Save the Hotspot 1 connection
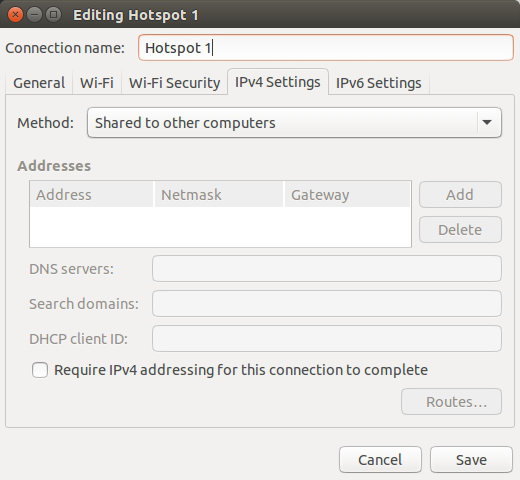 tap(471, 460)
